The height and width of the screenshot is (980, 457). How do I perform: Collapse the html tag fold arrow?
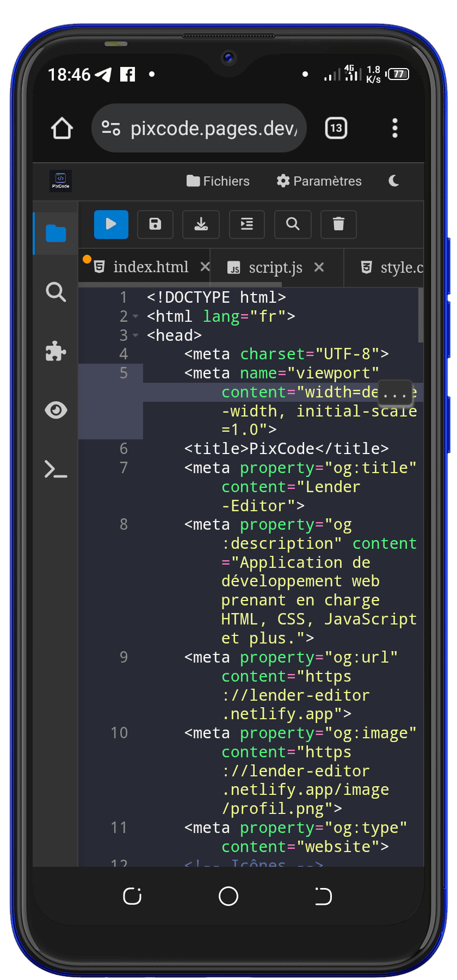(x=135, y=316)
